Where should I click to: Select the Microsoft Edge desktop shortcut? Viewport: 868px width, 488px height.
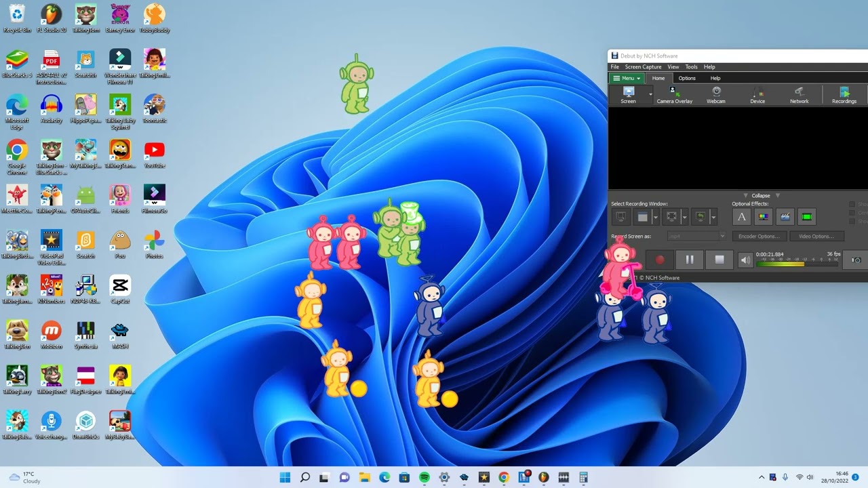pos(17,111)
